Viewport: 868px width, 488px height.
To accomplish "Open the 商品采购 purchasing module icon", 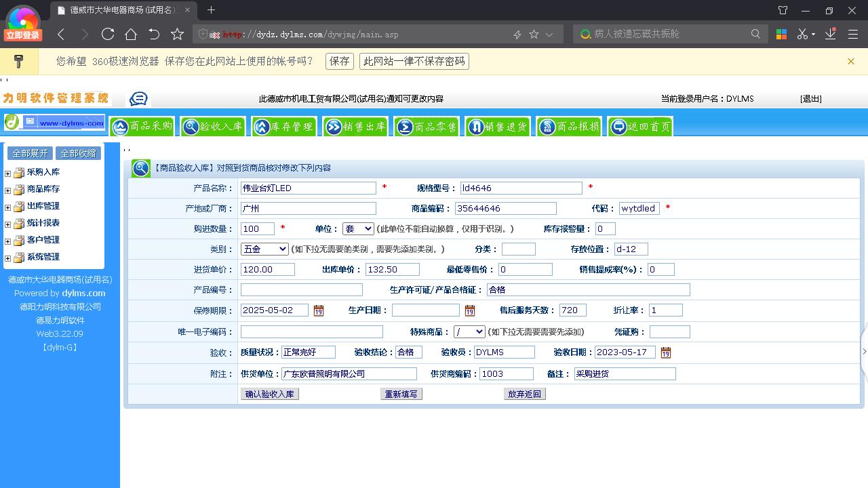I will [x=142, y=126].
